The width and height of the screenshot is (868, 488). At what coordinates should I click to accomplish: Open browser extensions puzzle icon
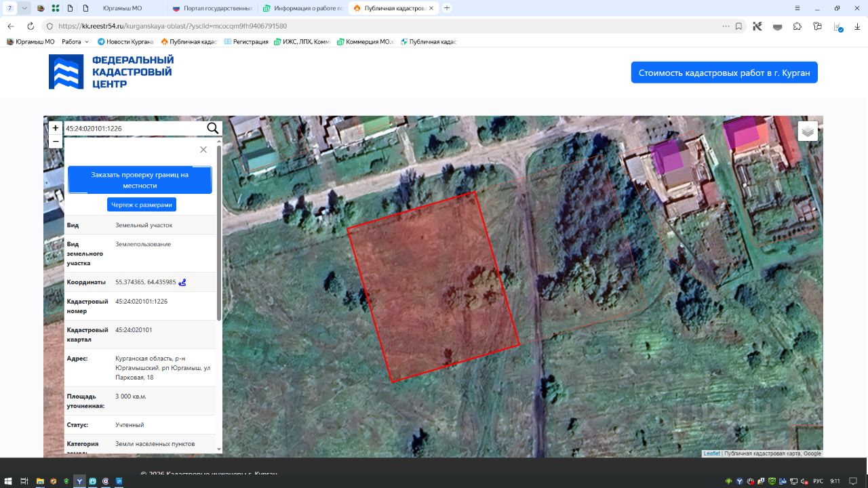pos(797,26)
